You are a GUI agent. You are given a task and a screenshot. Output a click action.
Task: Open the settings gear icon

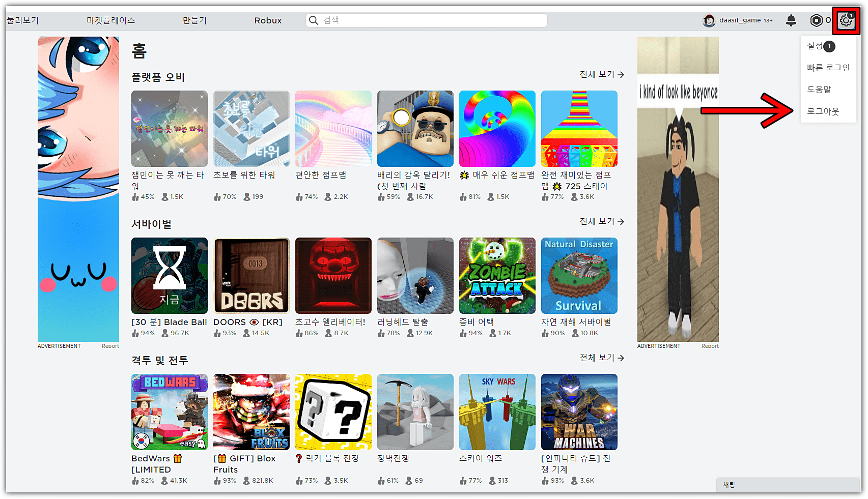pyautogui.click(x=846, y=20)
